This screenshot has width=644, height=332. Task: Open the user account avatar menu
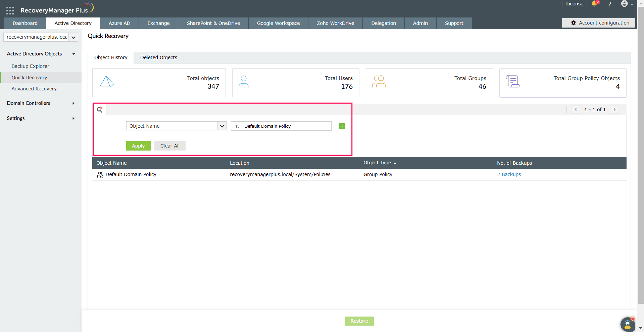(627, 4)
